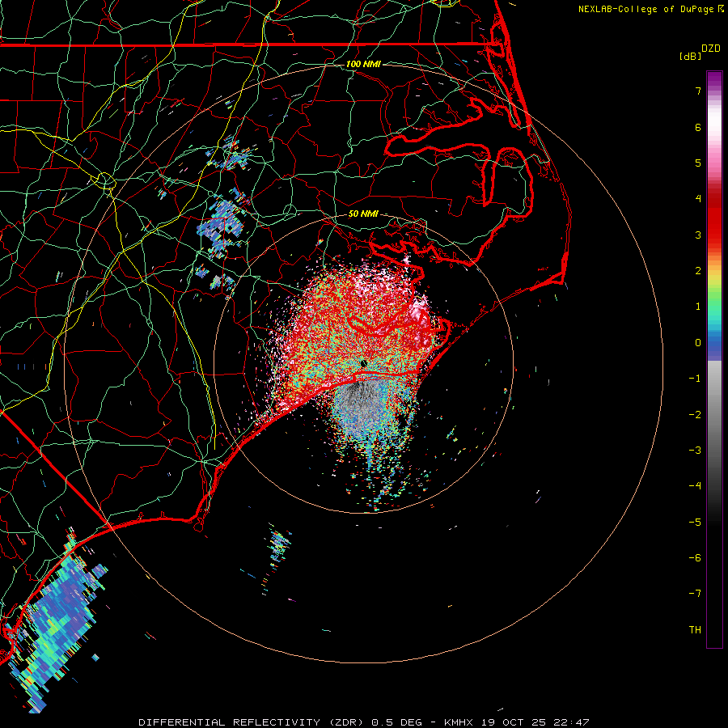
Task: Click the DZD colorbar title
Action: 711,49
